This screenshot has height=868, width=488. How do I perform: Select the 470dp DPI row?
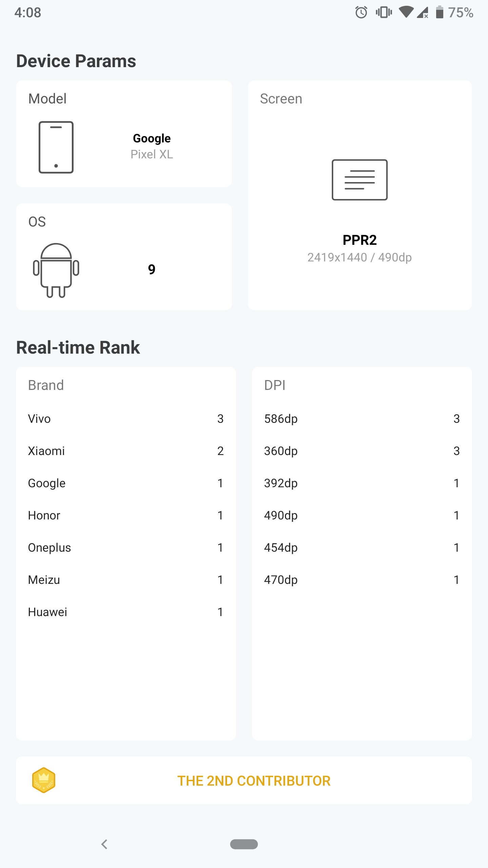click(x=362, y=580)
